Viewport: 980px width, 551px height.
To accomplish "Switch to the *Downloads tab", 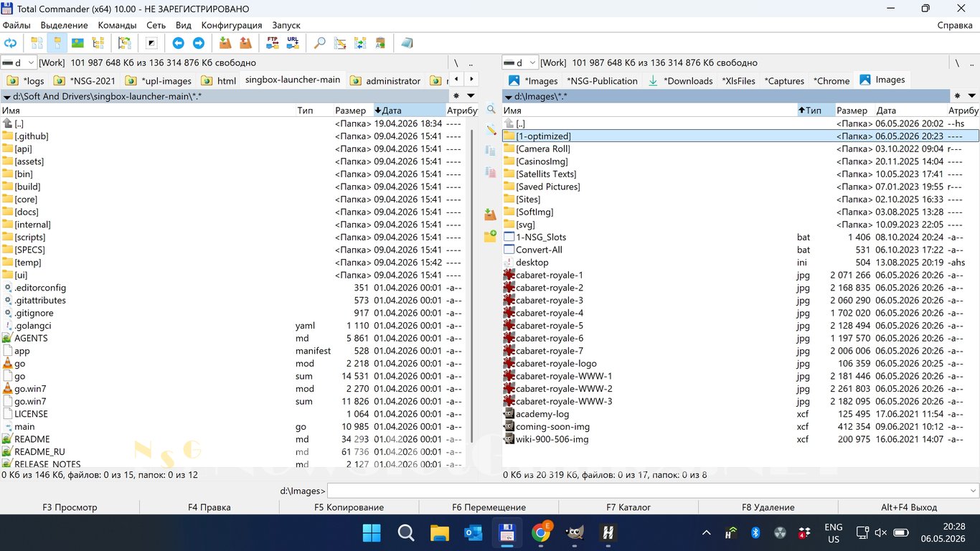I will (680, 80).
